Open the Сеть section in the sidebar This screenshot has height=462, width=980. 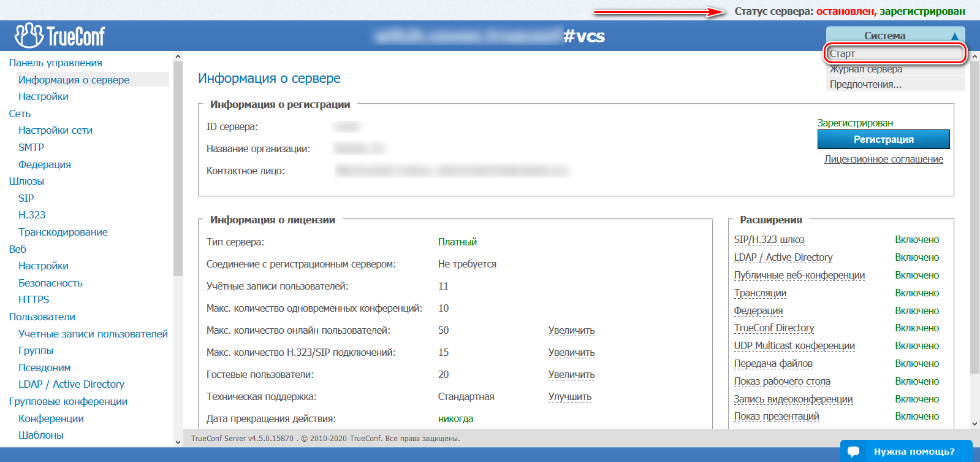click(x=20, y=114)
